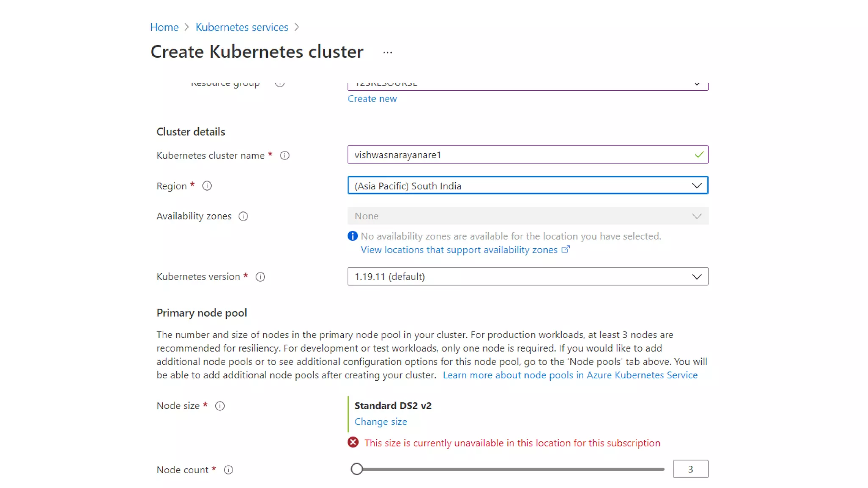
Task: Click the Region info icon
Action: 207,186
